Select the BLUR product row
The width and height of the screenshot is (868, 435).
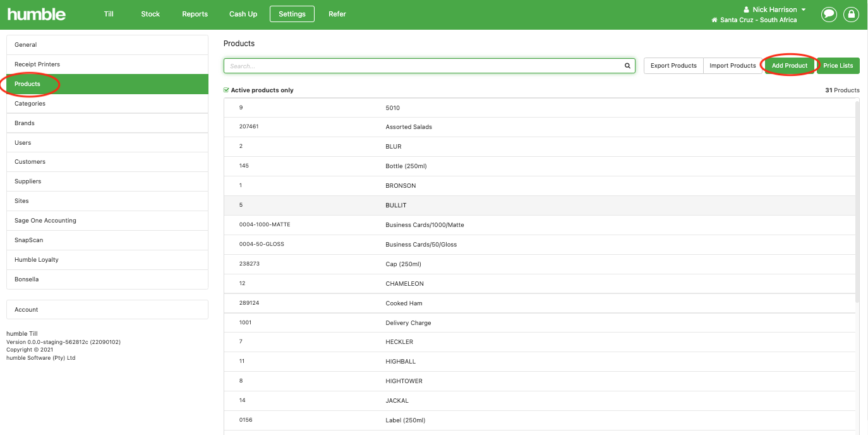coord(539,147)
